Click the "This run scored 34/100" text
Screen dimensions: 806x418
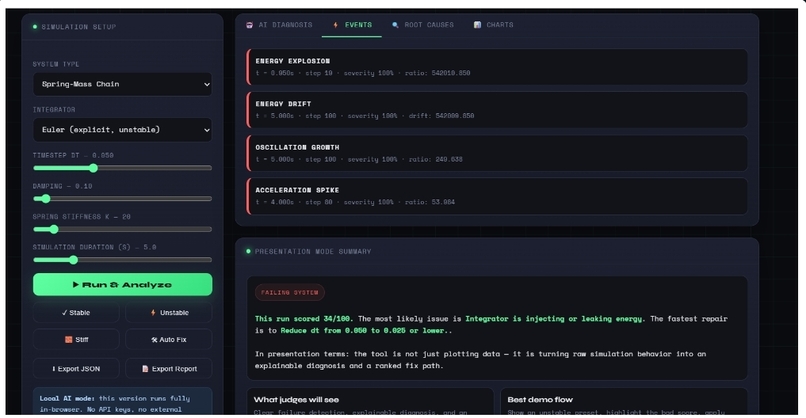pos(303,319)
